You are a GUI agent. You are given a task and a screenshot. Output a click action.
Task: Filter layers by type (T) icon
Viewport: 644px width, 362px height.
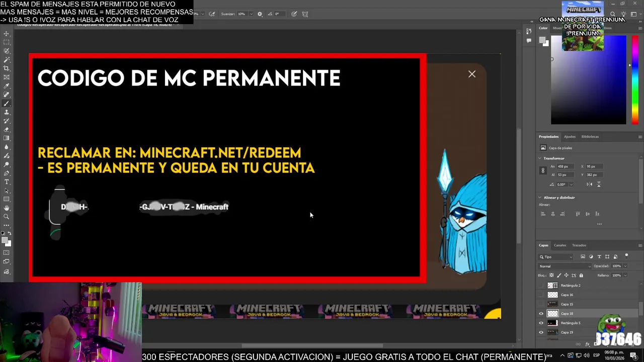(x=599, y=257)
